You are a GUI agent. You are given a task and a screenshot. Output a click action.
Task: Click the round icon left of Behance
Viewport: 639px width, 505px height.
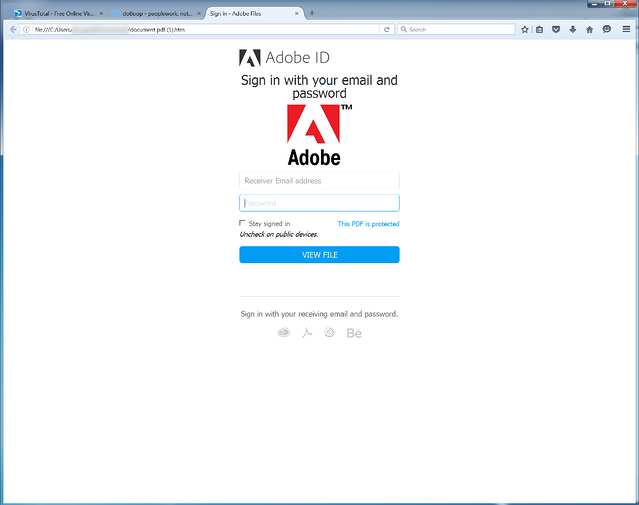click(330, 333)
